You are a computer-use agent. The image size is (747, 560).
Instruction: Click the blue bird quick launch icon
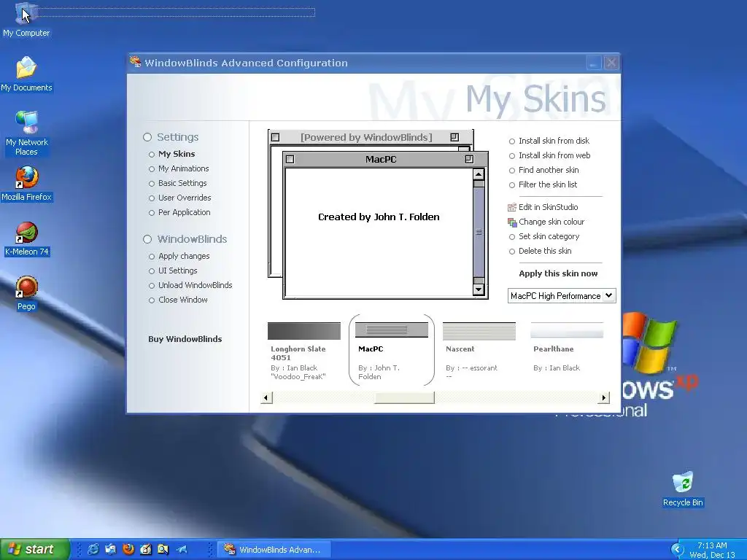coord(182,549)
